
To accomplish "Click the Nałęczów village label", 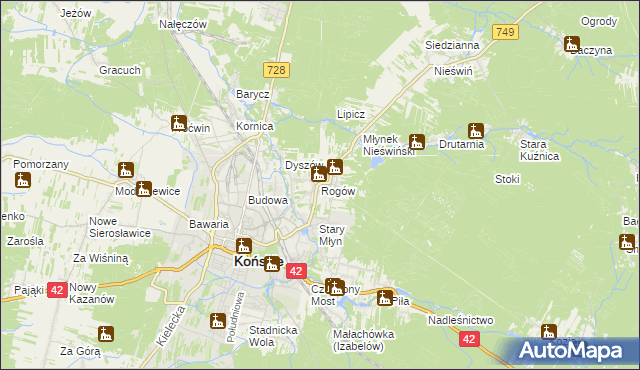I will pyautogui.click(x=183, y=24).
